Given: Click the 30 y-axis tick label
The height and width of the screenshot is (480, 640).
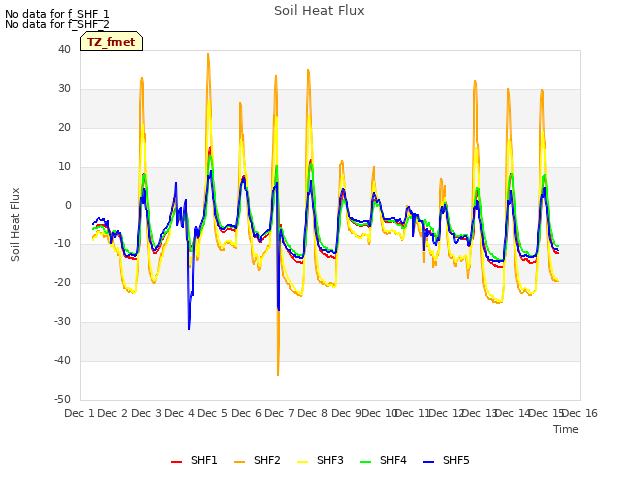Looking at the screenshot, I should pos(64,89).
